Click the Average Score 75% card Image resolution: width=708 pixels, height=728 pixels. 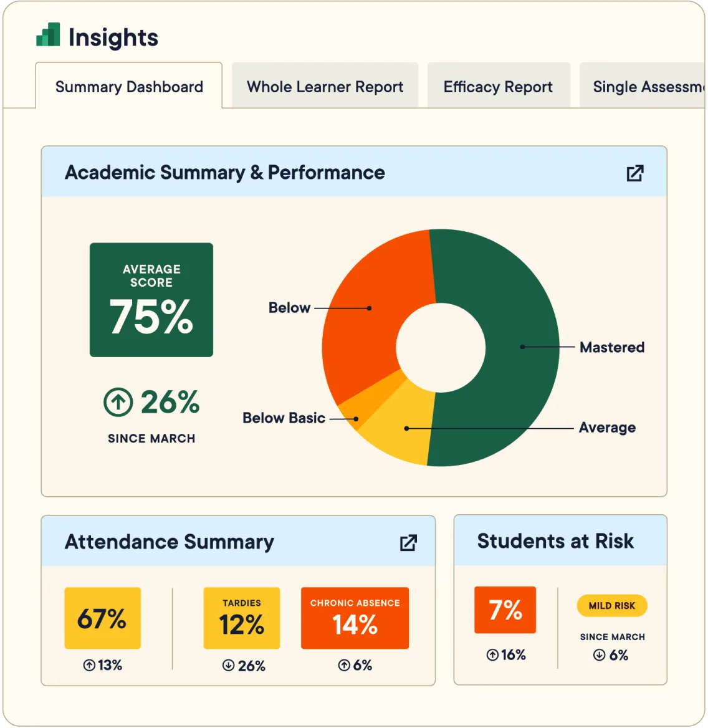pos(151,299)
